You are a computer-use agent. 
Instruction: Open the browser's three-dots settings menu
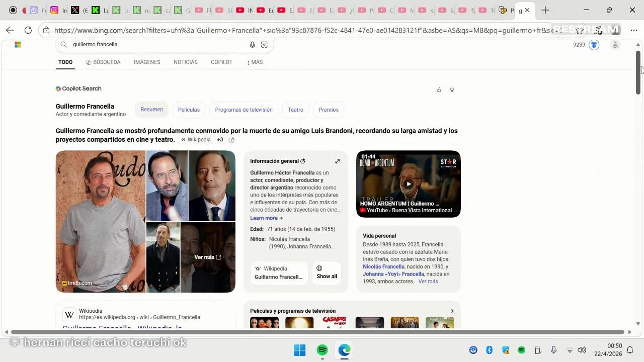[x=633, y=30]
